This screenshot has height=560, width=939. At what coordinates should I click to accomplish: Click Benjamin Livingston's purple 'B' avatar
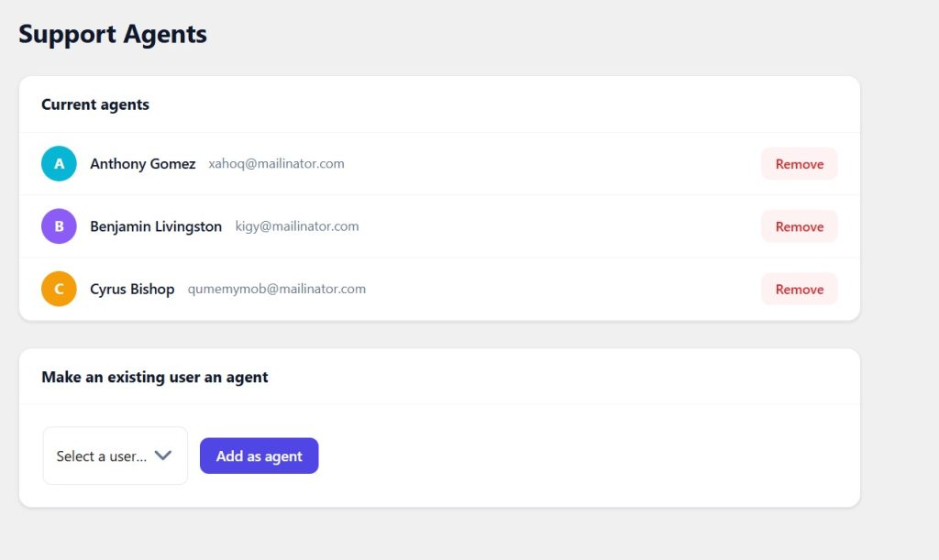59,226
